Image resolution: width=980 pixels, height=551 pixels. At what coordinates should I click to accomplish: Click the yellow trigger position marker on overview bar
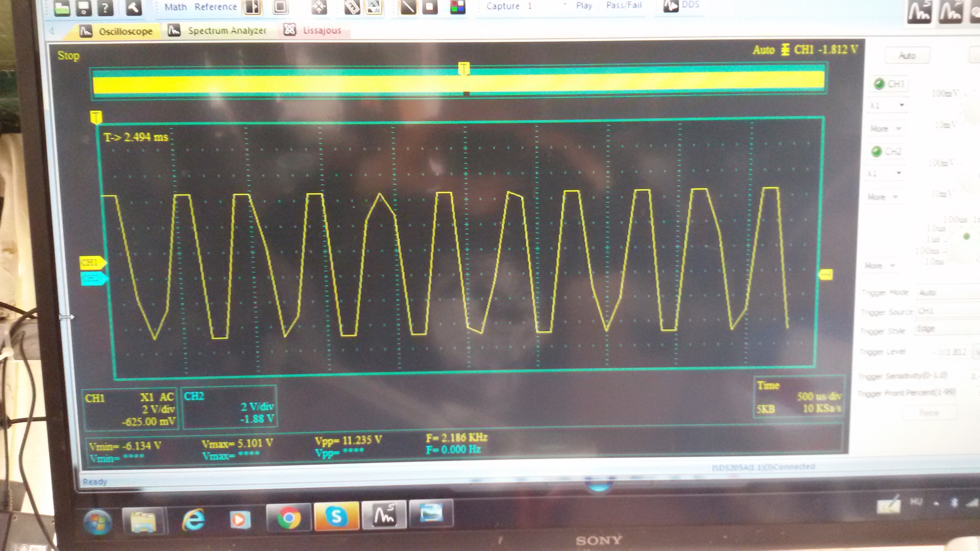(463, 68)
